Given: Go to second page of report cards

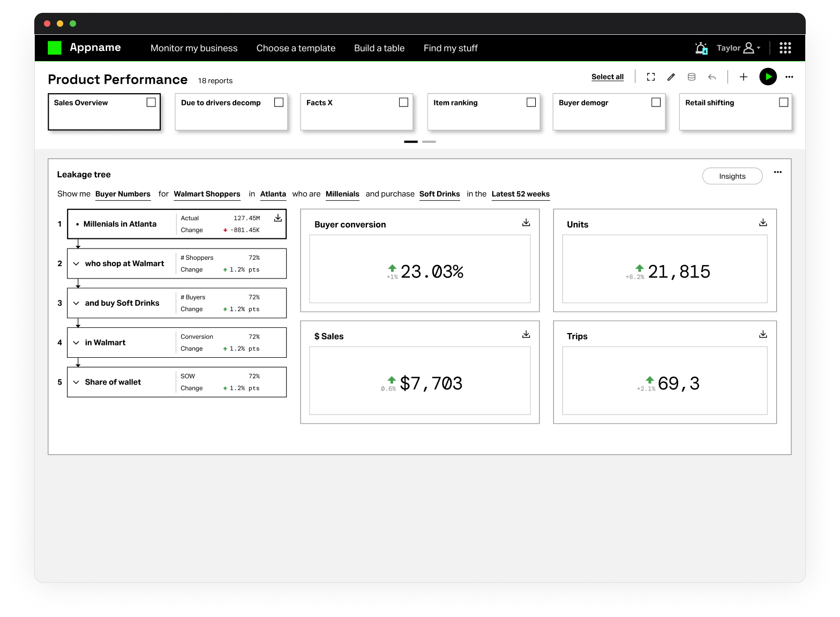Looking at the screenshot, I should [429, 142].
